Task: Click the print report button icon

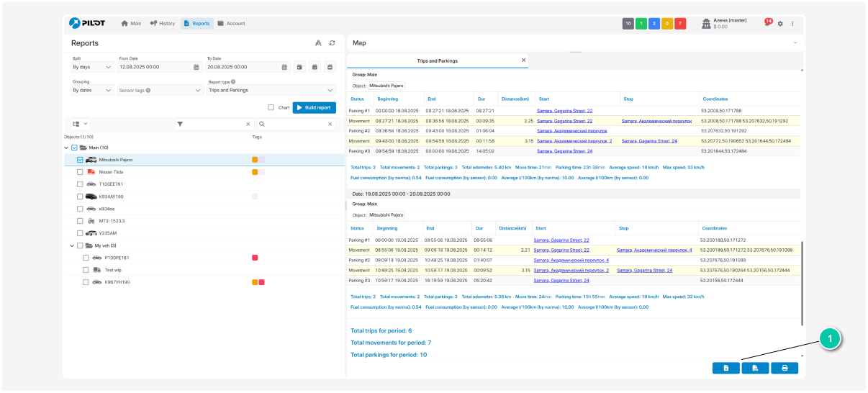Action: [785, 368]
